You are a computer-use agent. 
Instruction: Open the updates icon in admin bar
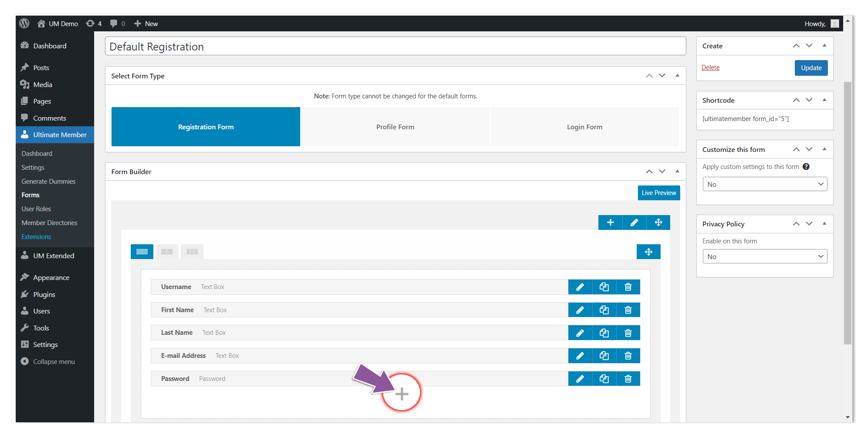[x=94, y=24]
